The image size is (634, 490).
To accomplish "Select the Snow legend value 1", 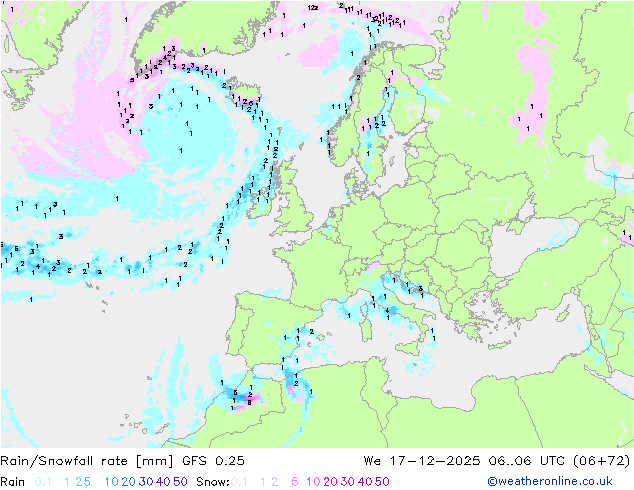I will click(263, 482).
